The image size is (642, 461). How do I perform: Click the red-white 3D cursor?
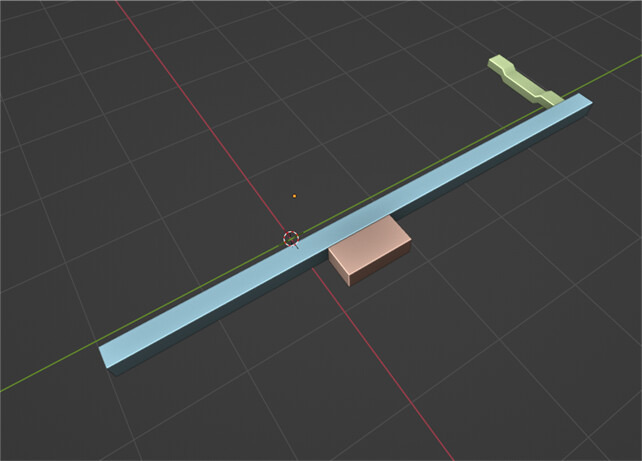pyautogui.click(x=291, y=238)
